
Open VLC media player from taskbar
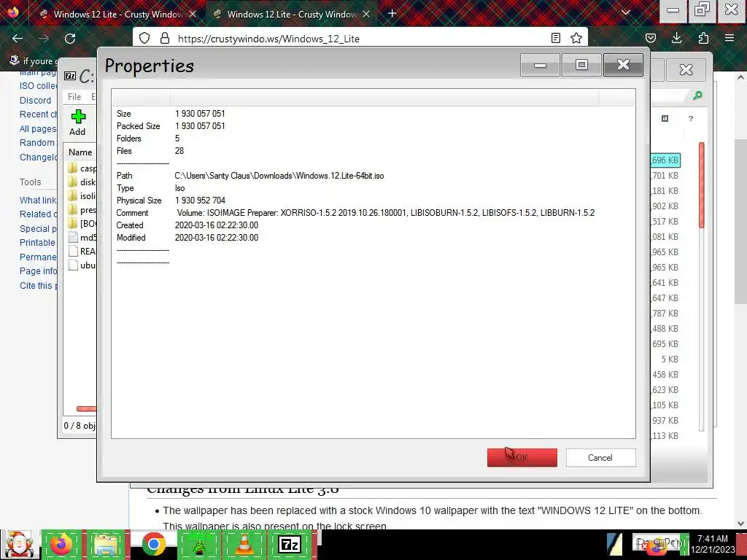click(244, 545)
